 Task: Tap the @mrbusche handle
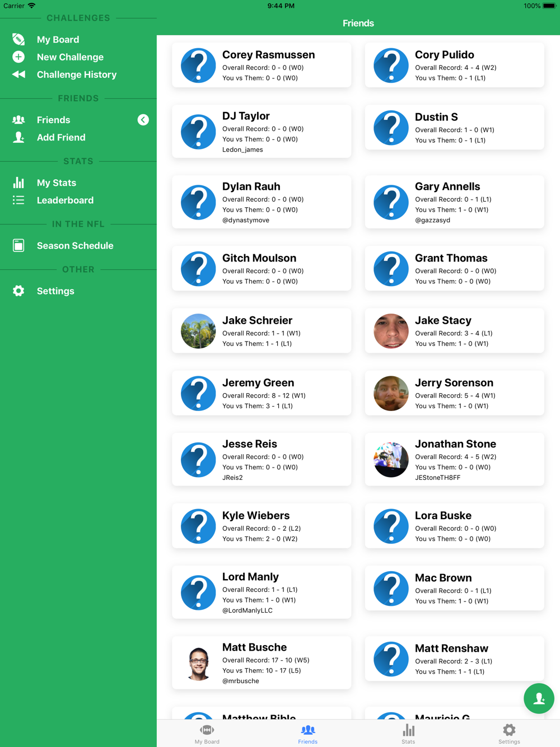click(241, 681)
